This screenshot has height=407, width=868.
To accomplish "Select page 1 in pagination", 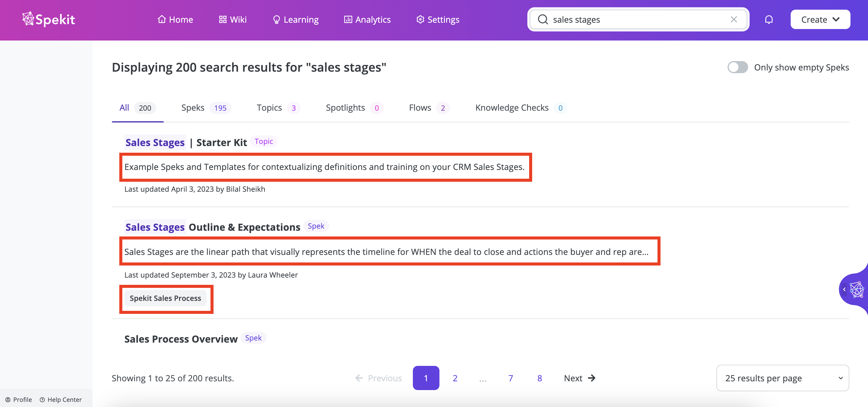I will (426, 378).
